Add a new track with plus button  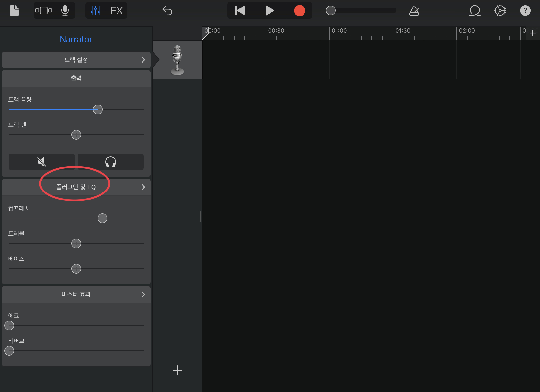[x=177, y=370]
